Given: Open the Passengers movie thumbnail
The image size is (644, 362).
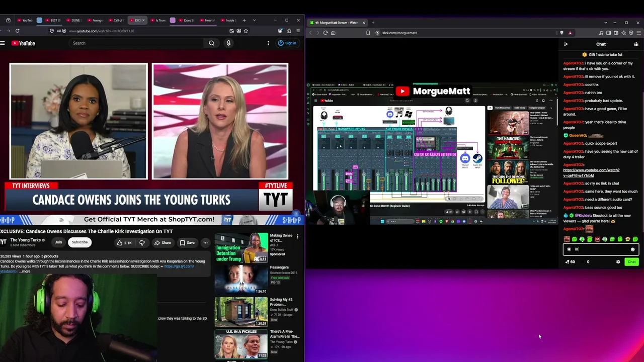Looking at the screenshot, I should pos(242,280).
